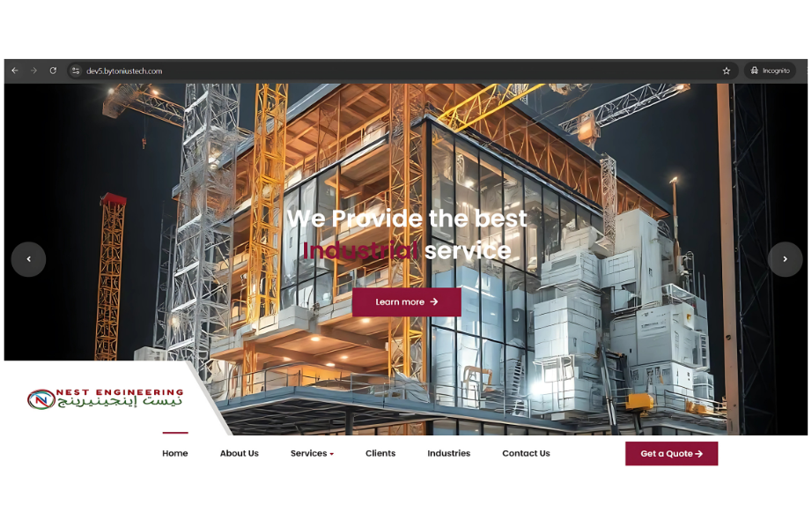Screen dimensions: 812x528
Task: Click the 'We Provide the best' headline
Action: 407,219
